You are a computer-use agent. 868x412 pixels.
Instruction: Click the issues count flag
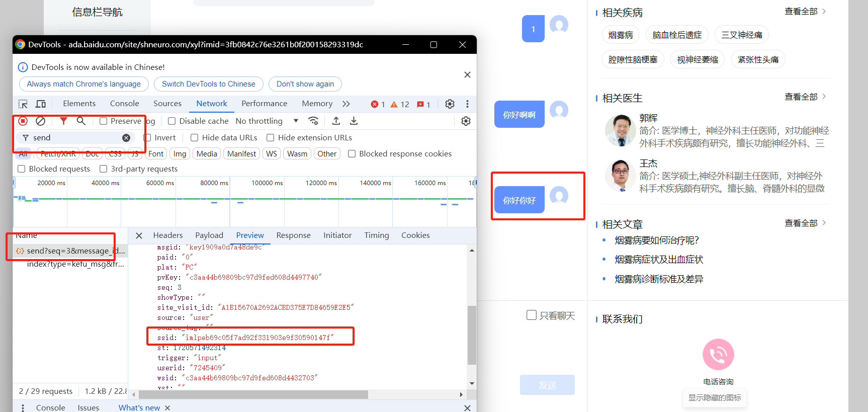click(423, 104)
